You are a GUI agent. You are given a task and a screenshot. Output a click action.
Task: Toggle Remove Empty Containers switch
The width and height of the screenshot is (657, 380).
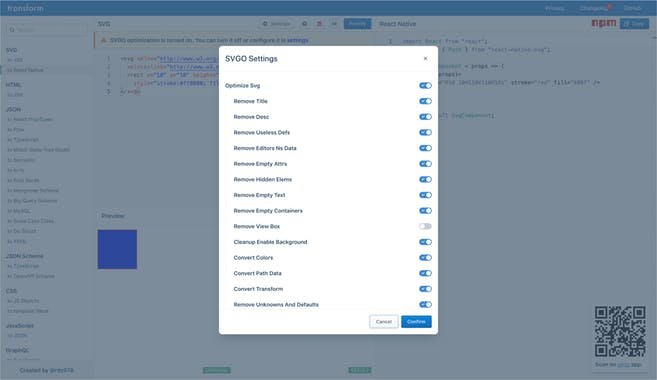[x=425, y=211]
